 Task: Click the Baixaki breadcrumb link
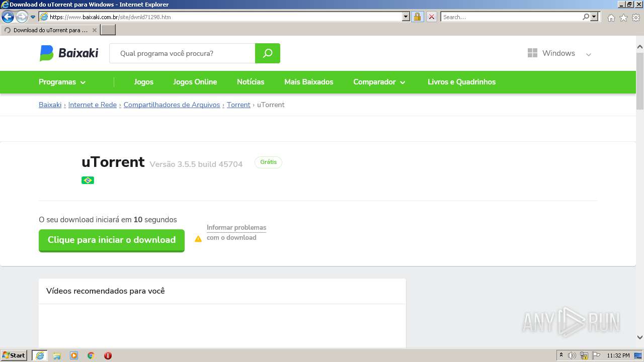click(50, 105)
